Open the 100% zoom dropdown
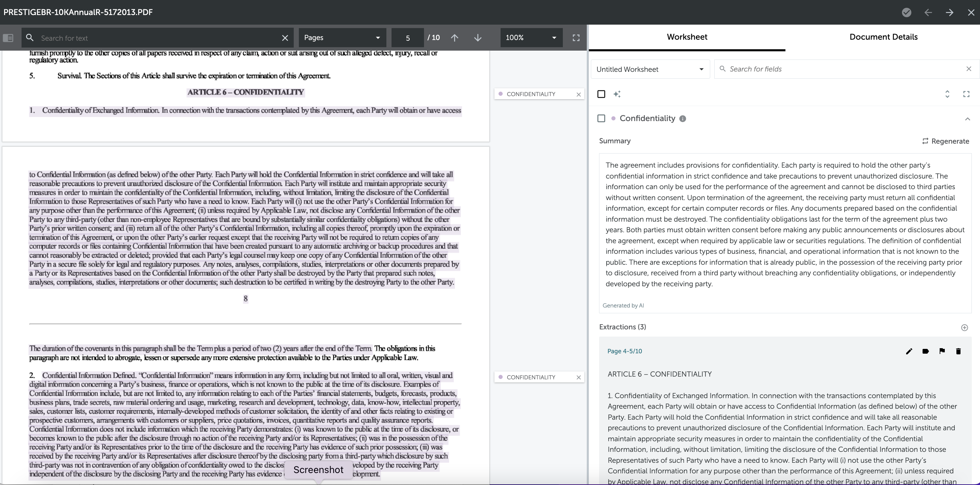Viewport: 980px width, 485px height. [x=531, y=38]
